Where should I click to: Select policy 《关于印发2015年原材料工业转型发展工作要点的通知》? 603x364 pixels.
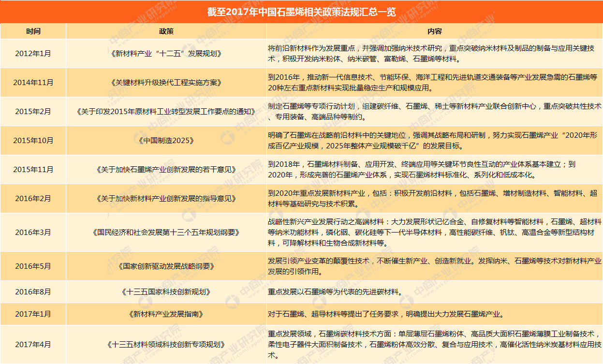[166, 112]
